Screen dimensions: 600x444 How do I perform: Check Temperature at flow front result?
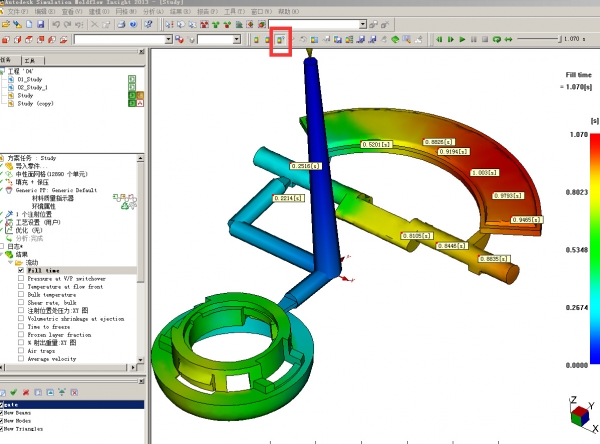click(x=21, y=286)
